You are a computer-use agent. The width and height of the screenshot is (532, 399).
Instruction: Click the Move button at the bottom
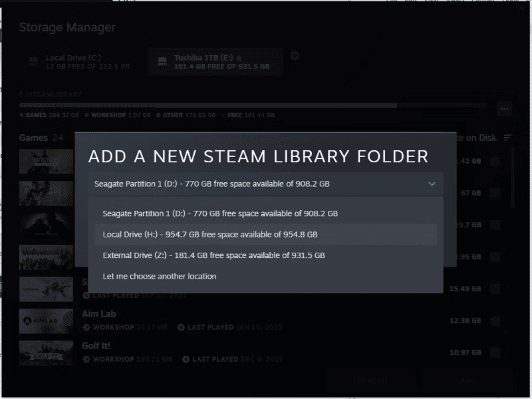pos(467,380)
